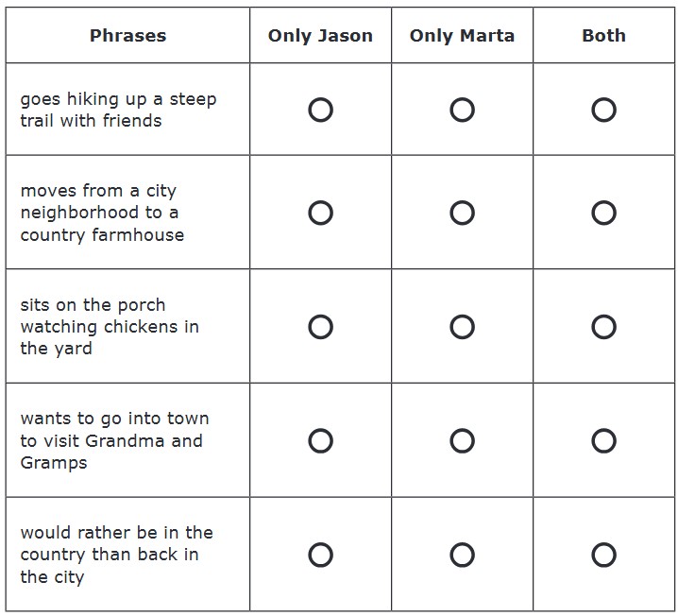Select Both for hiking up steep trail
678x616 pixels.
pyautogui.click(x=603, y=110)
